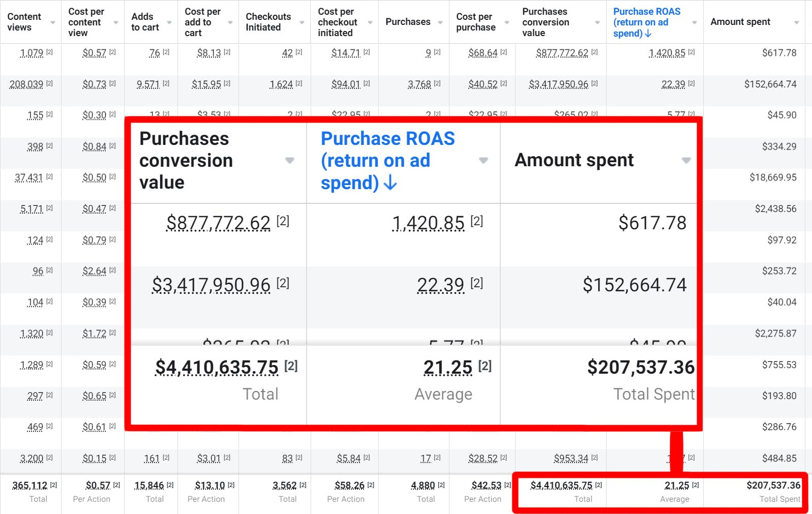The width and height of the screenshot is (812, 514).
Task: Click the 37,431 content views value
Action: (28, 177)
